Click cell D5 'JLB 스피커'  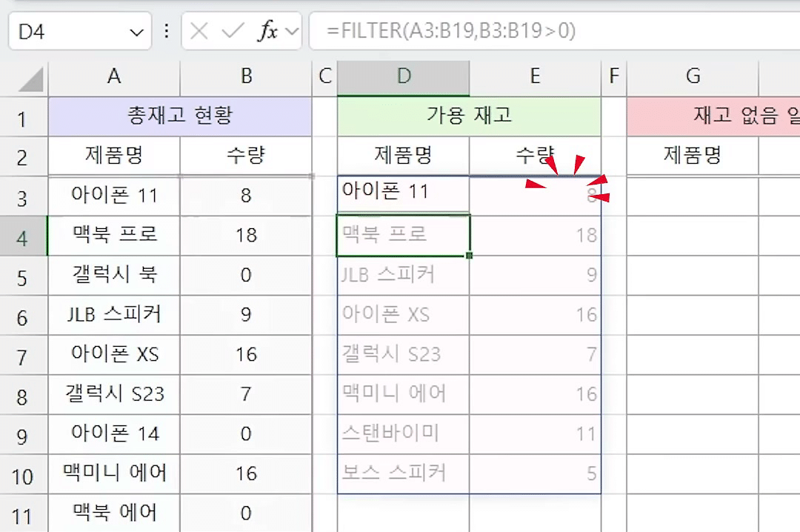pos(403,276)
